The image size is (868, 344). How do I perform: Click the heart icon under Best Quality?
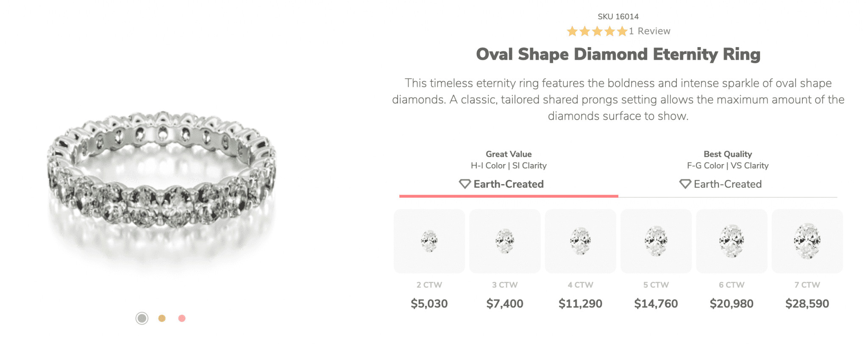pyautogui.click(x=685, y=184)
